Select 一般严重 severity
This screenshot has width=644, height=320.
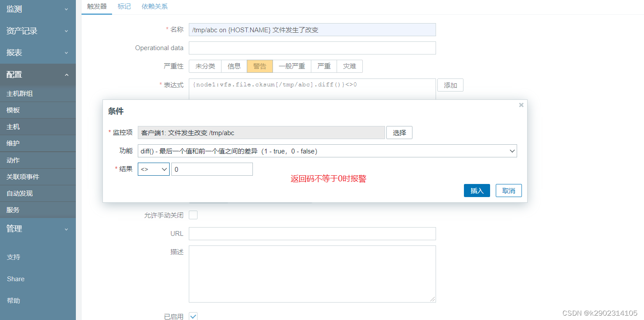click(292, 66)
